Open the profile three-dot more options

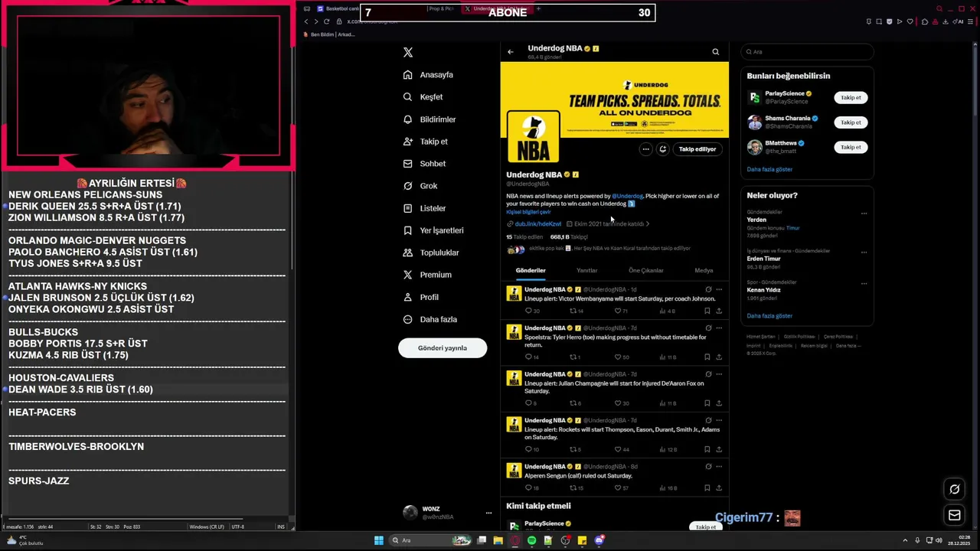click(x=646, y=149)
